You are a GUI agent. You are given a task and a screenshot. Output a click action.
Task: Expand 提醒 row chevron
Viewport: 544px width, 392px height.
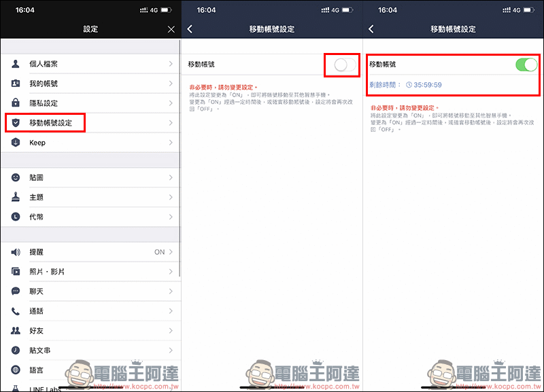click(x=171, y=252)
